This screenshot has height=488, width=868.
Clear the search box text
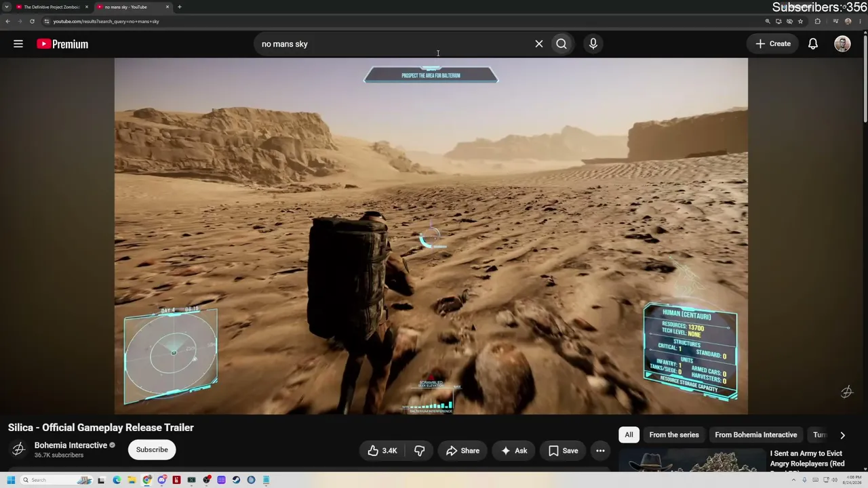pos(539,44)
